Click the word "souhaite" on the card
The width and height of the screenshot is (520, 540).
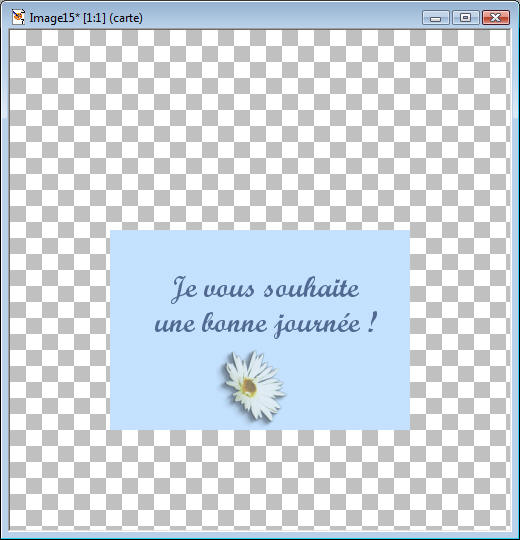312,288
